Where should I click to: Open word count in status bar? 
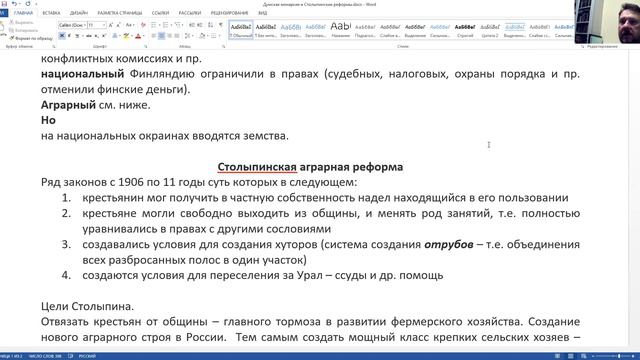click(45, 356)
